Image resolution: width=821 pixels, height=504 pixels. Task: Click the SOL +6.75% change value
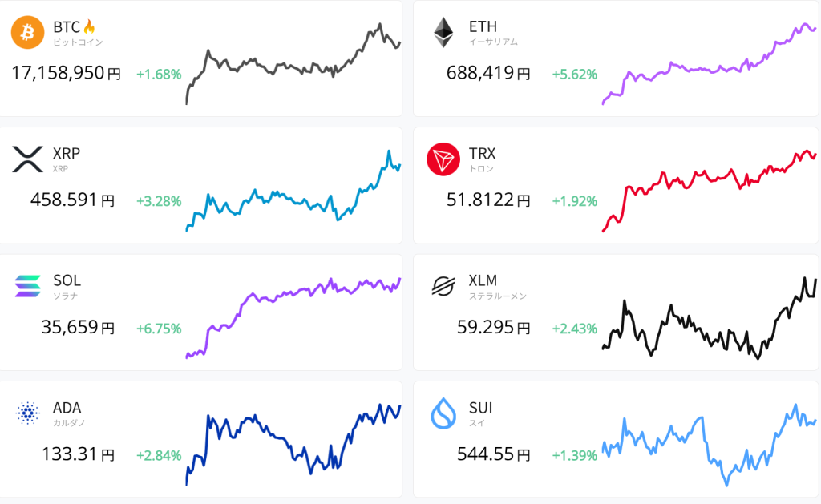coord(159,329)
